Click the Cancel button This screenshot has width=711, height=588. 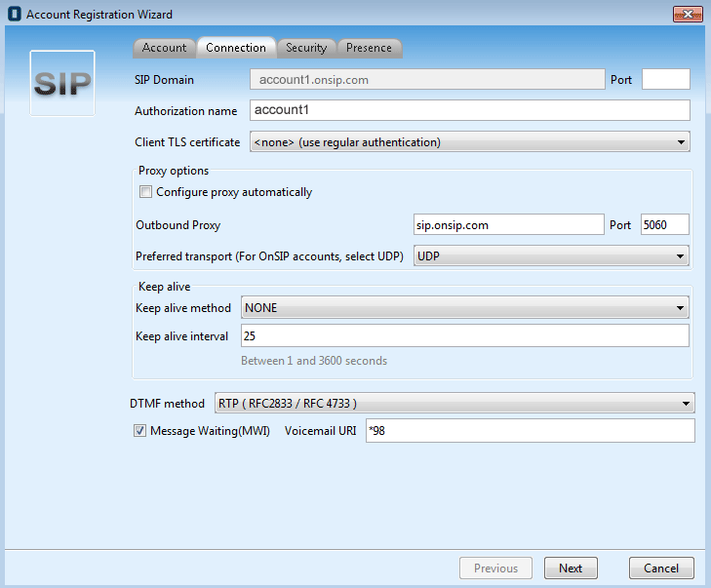[x=661, y=568]
